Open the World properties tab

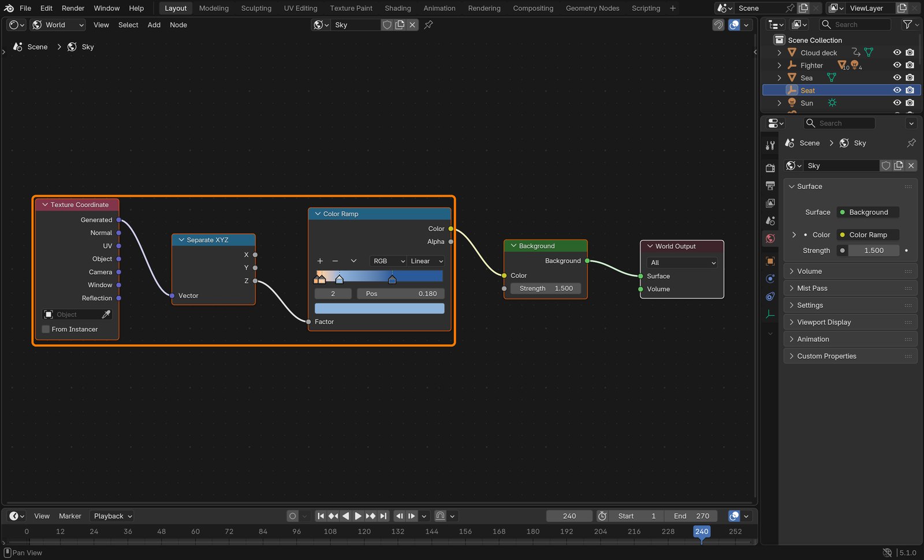click(770, 238)
